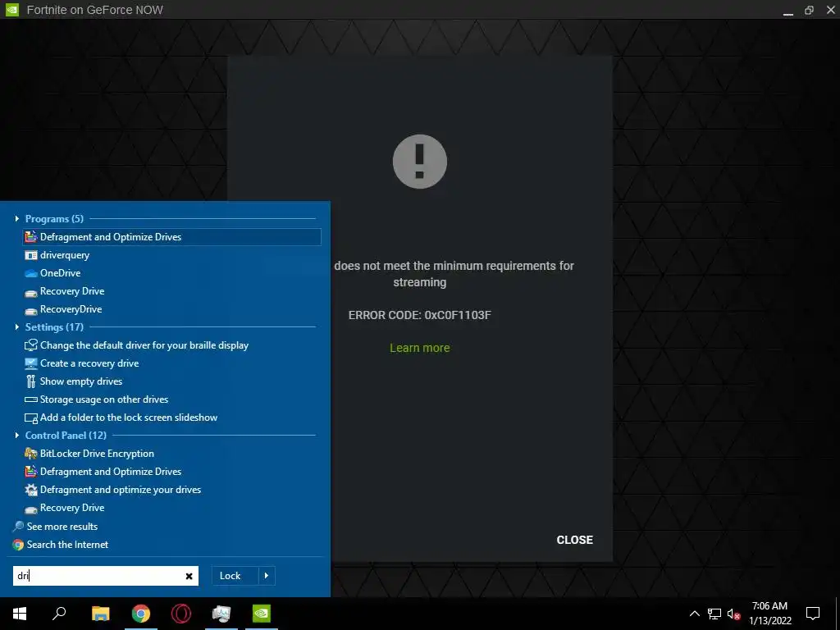Image resolution: width=840 pixels, height=630 pixels.
Task: Click the NVIDIA GeForce NOW taskbar icon
Action: (x=262, y=614)
